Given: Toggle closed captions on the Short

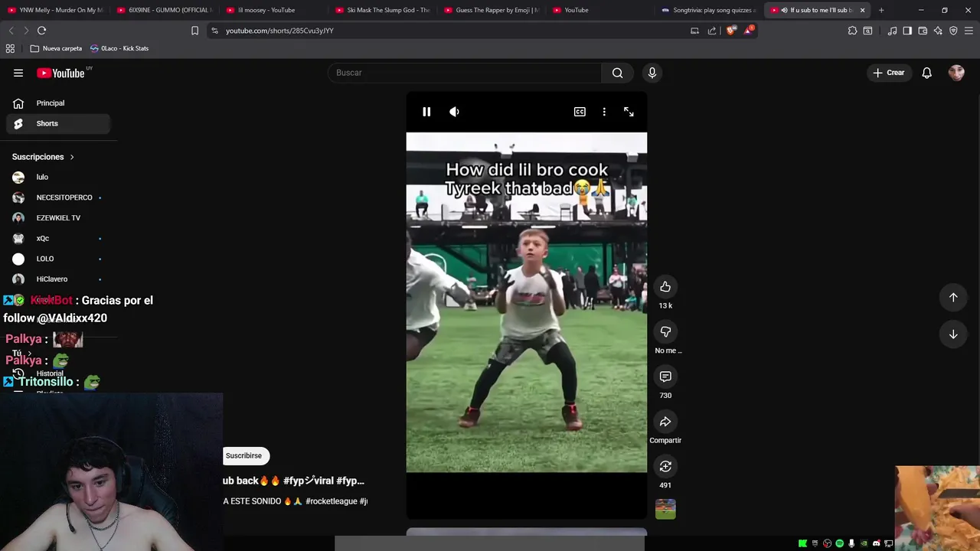Looking at the screenshot, I should pyautogui.click(x=580, y=112).
